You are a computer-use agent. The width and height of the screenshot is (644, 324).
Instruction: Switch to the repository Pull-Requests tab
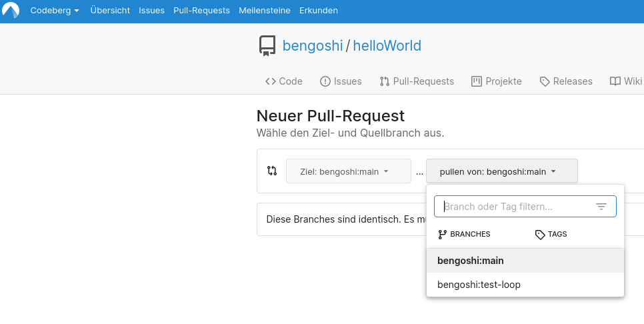pyautogui.click(x=417, y=81)
